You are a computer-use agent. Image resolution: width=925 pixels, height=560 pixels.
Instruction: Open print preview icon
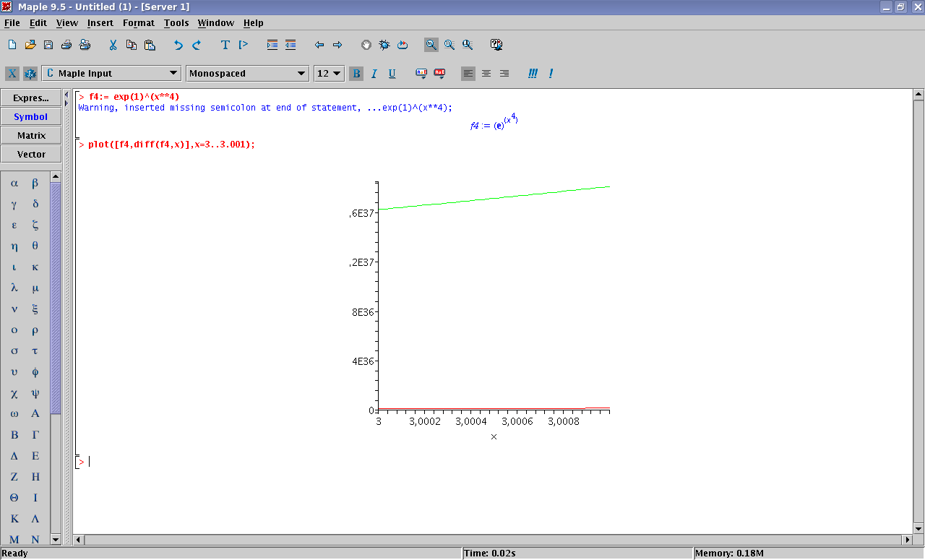tap(85, 45)
